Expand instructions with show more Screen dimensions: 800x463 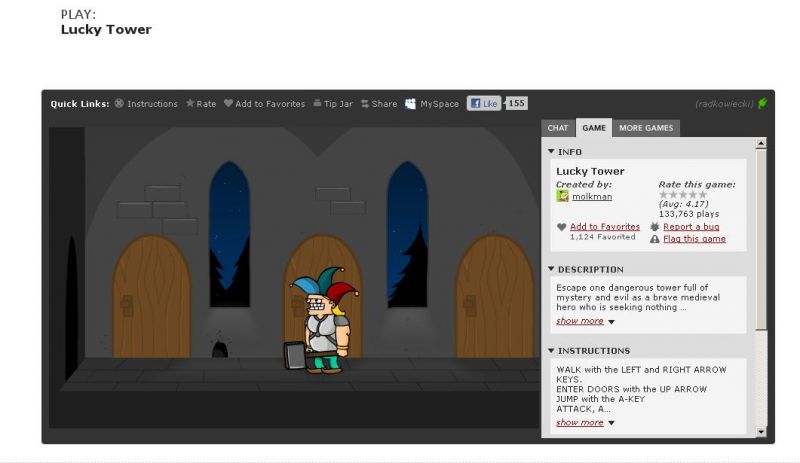click(580, 423)
